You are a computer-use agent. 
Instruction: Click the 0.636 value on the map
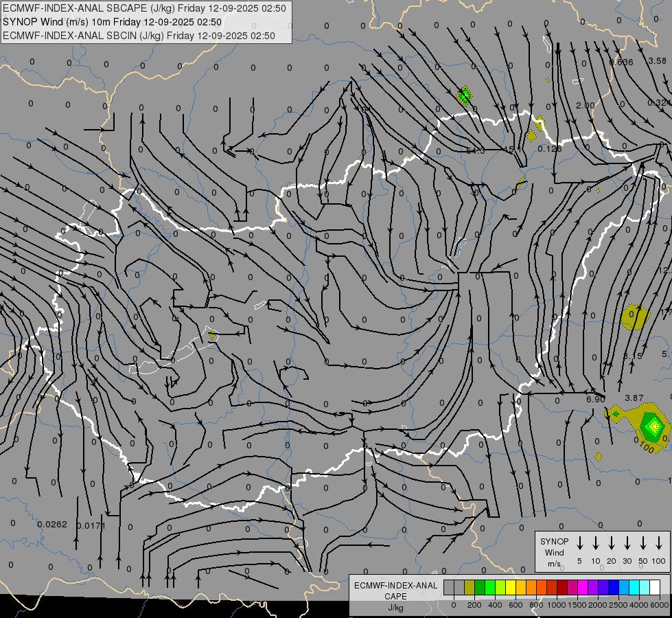tap(621, 62)
